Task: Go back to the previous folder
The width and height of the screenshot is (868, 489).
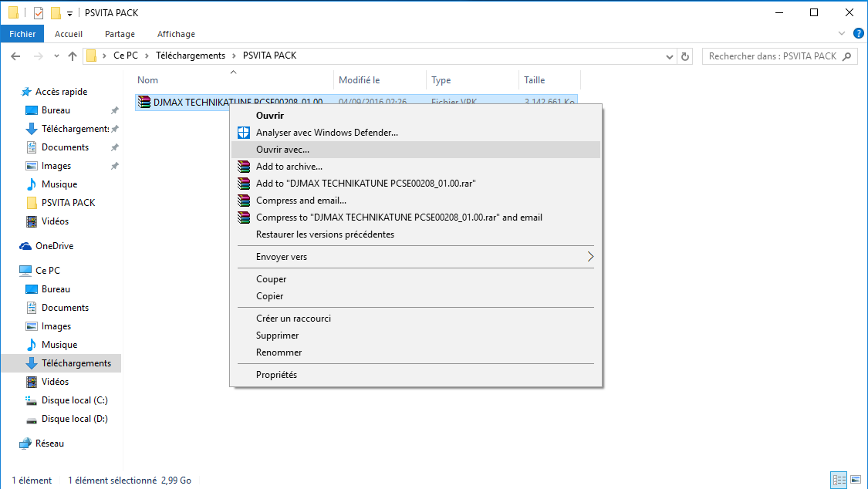Action: click(15, 56)
